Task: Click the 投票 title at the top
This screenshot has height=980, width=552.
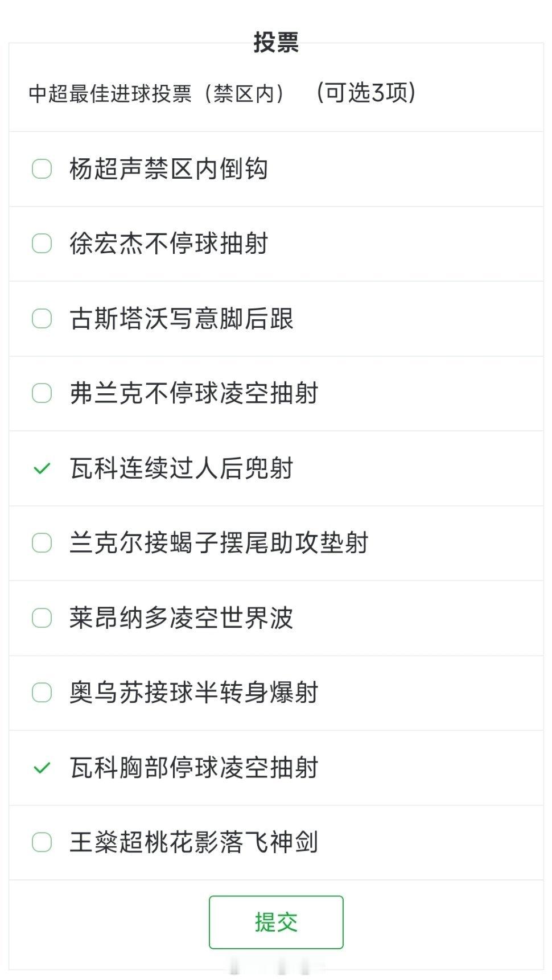Action: click(x=276, y=42)
